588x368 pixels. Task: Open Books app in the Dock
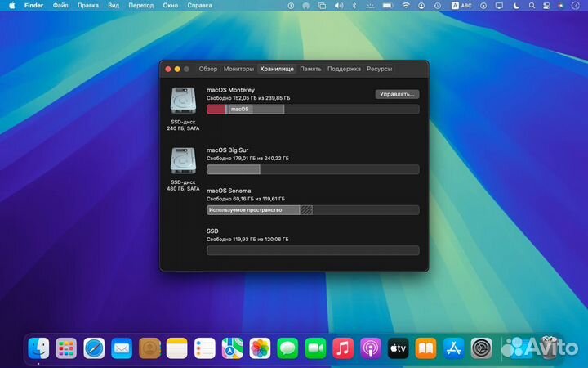[x=426, y=348]
